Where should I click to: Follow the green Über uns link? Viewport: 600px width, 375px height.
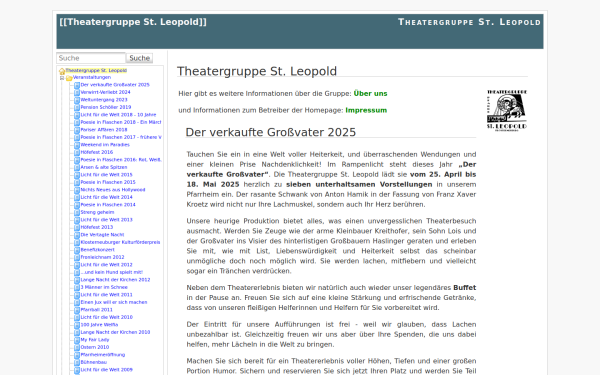[x=370, y=93]
